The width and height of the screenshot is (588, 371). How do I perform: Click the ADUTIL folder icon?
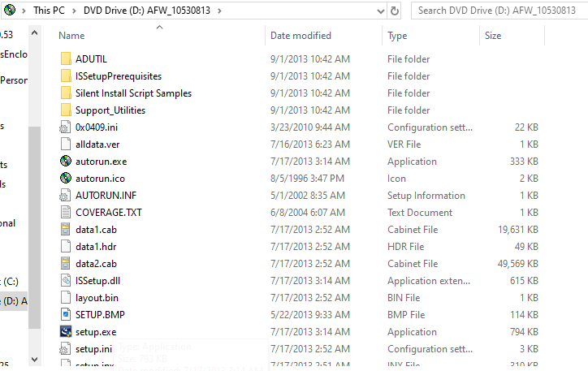click(x=66, y=58)
